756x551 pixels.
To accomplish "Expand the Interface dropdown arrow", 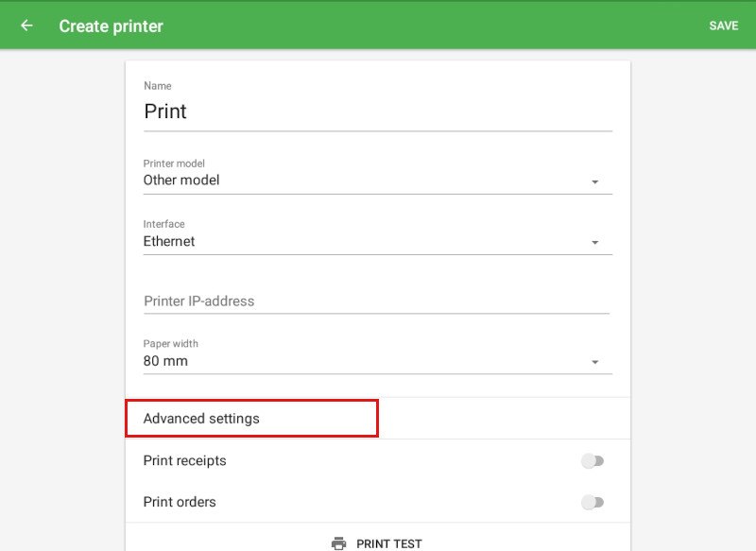I will tap(594, 243).
